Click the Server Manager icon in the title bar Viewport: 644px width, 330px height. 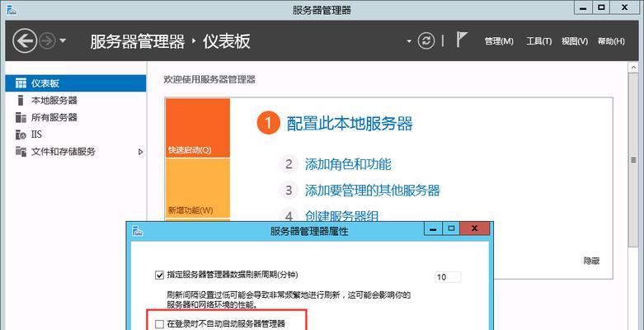(x=12, y=10)
